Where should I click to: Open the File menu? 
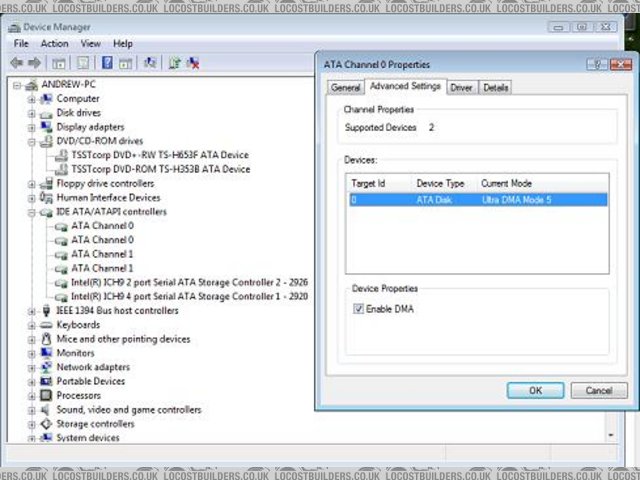[x=21, y=44]
